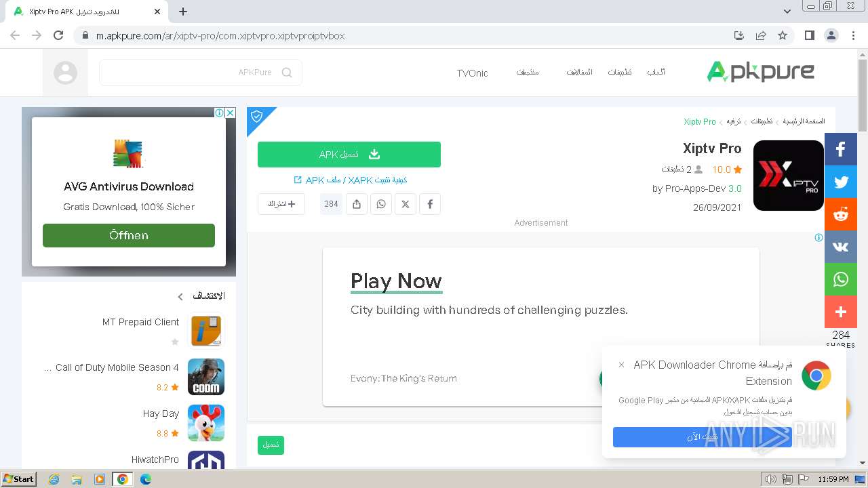Click the Reddit floating side share button
Image resolution: width=868 pixels, height=488 pixels.
click(x=841, y=214)
